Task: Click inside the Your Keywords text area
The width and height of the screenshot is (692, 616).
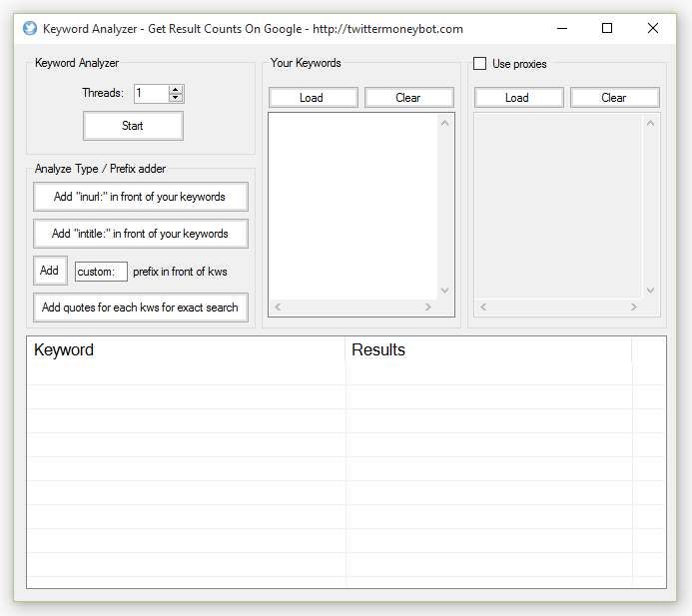Action: tap(353, 207)
